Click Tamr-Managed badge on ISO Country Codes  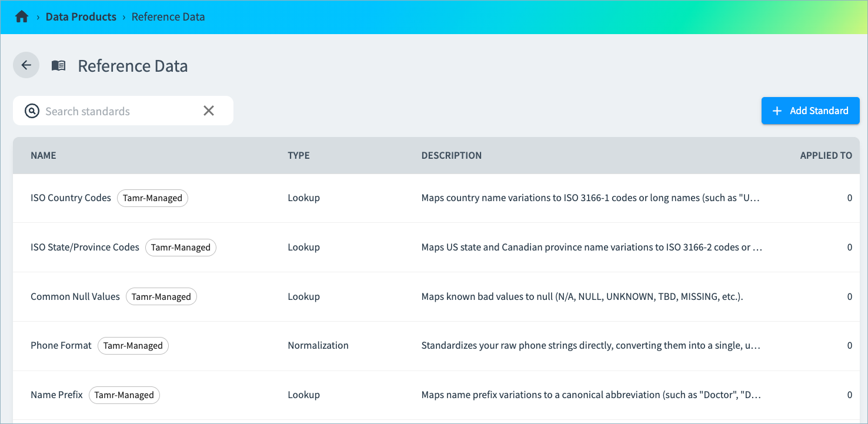[152, 198]
